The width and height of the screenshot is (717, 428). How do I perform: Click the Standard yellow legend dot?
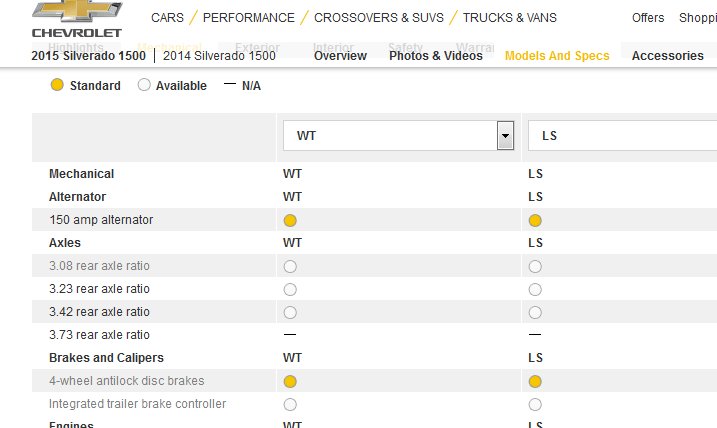57,85
